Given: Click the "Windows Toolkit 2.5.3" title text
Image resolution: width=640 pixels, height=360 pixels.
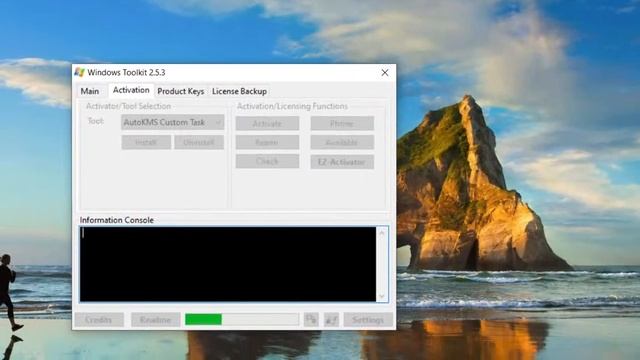Looking at the screenshot, I should tap(126, 72).
